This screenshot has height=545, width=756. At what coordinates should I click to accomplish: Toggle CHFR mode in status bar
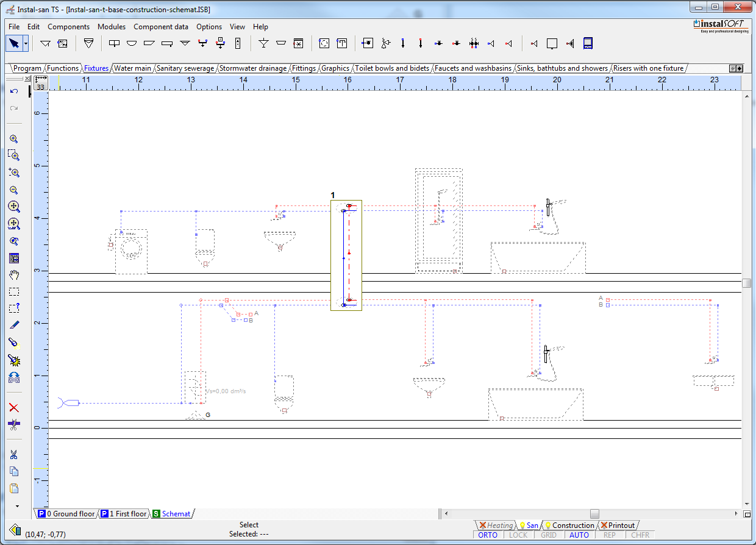pos(640,535)
